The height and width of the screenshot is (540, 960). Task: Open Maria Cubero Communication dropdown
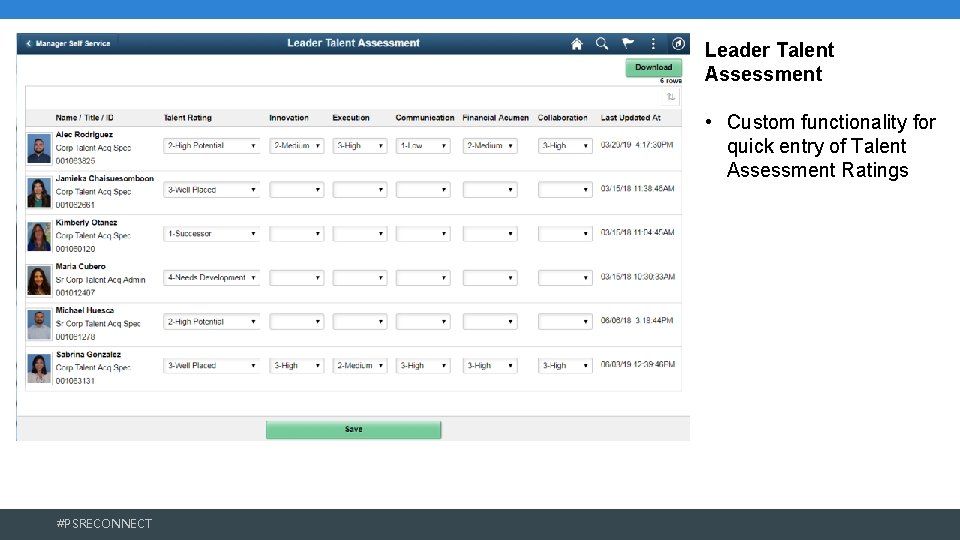point(422,278)
